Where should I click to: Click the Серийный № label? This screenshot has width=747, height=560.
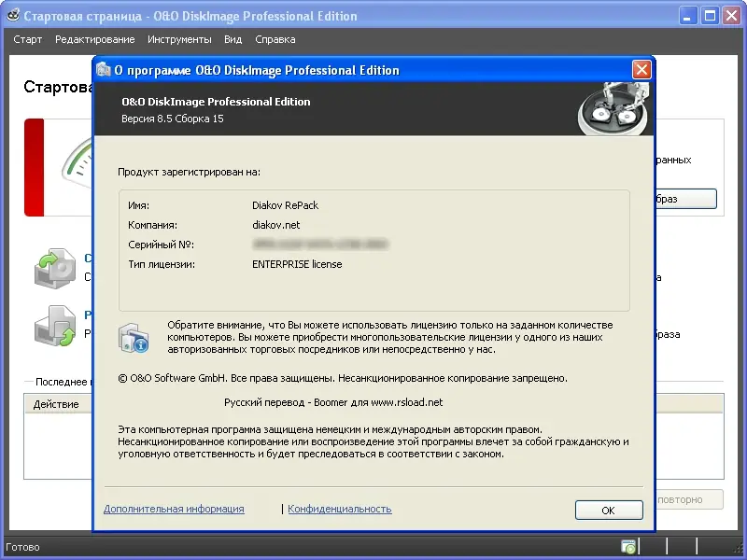tap(161, 245)
